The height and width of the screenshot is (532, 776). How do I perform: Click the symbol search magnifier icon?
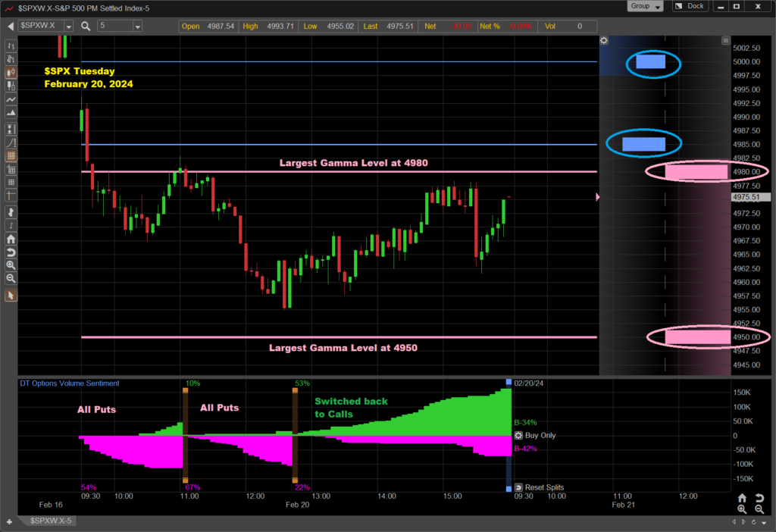[86, 26]
